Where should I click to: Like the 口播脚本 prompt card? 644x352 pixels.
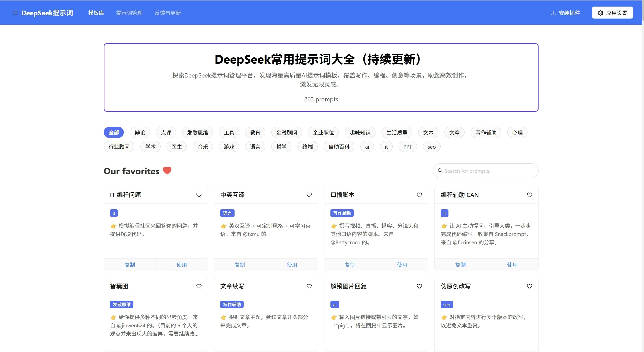point(419,195)
